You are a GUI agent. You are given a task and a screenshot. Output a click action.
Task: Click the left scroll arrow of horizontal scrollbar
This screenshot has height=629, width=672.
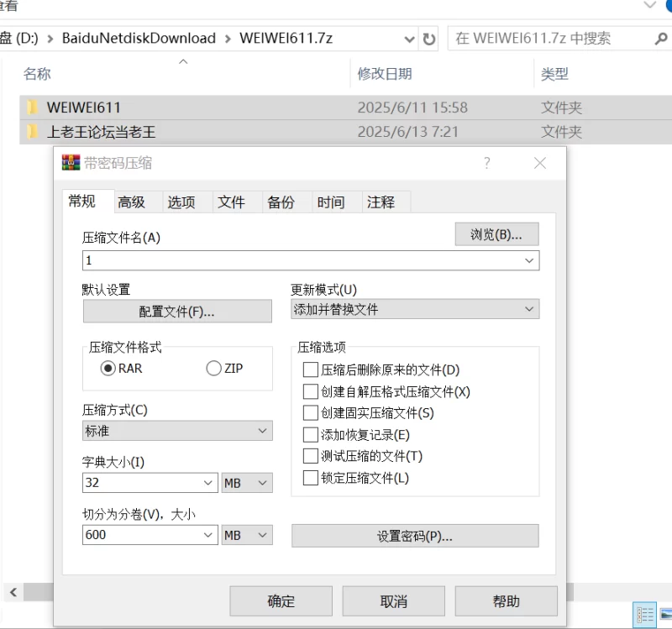[x=13, y=592]
